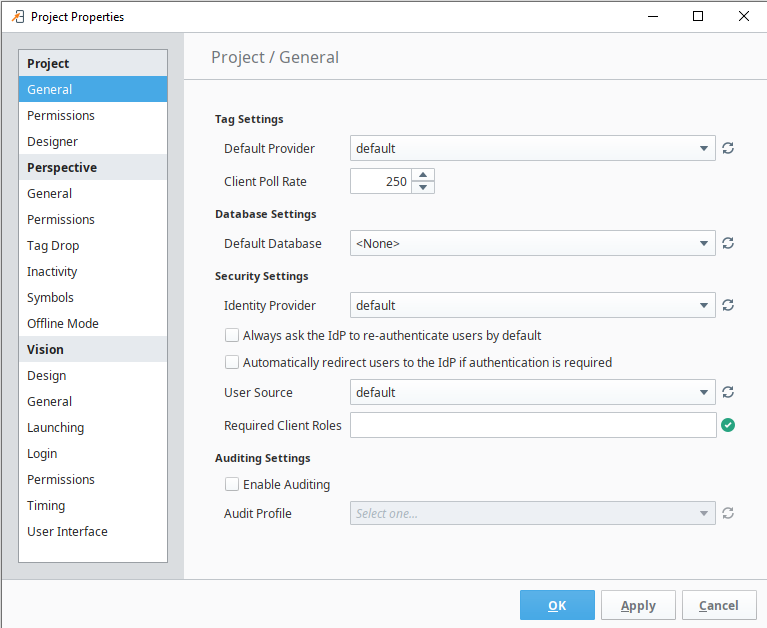The image size is (767, 628).
Task: Open the Default Provider dropdown
Action: (x=533, y=148)
